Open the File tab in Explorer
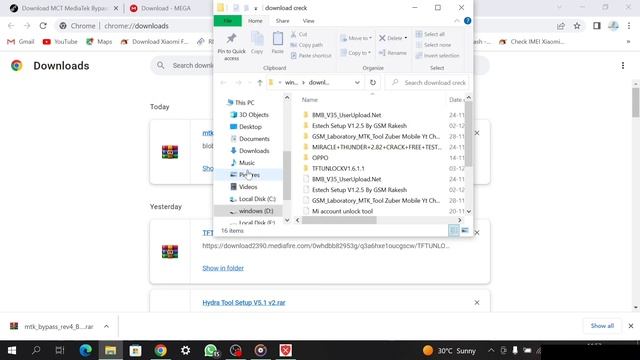Viewport: 640px width, 360px height. click(x=228, y=21)
